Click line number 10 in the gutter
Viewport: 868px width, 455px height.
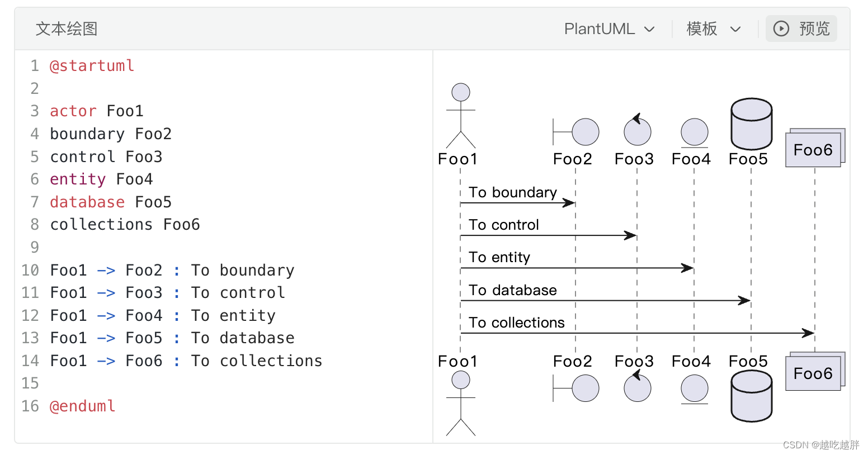click(x=30, y=271)
